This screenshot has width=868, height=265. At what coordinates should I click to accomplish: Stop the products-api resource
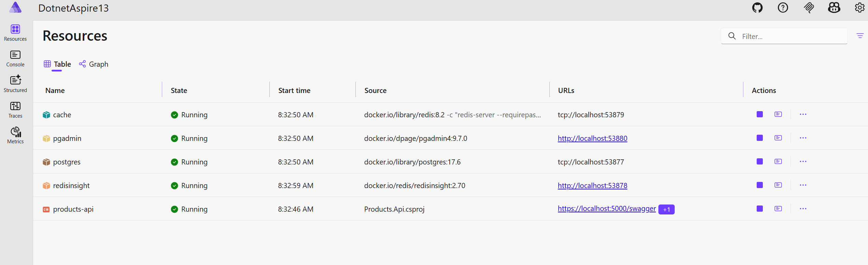(x=759, y=209)
